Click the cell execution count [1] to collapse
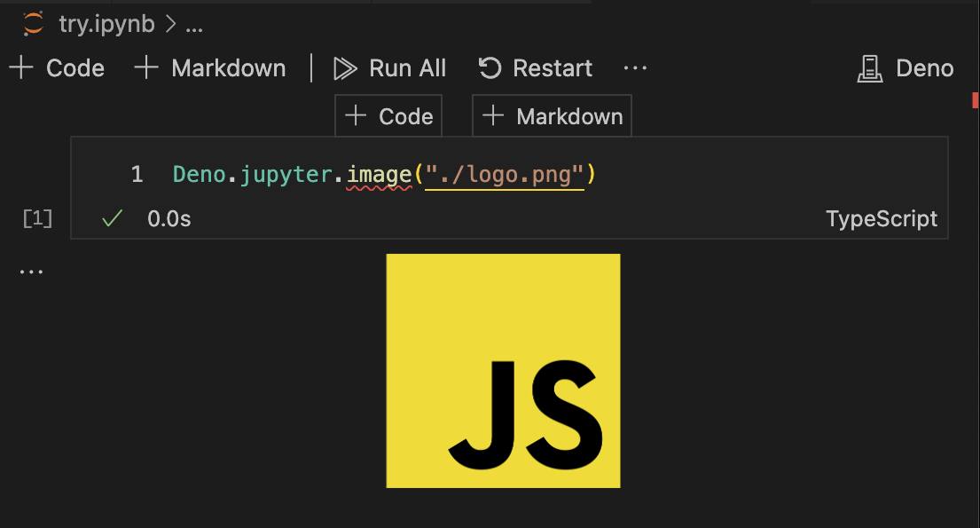Image resolution: width=980 pixels, height=528 pixels. click(x=36, y=217)
